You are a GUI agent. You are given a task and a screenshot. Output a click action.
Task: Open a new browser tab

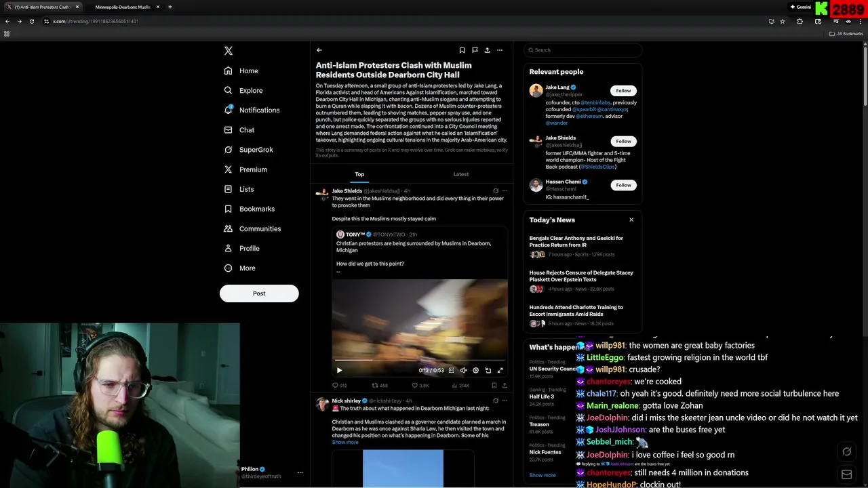(x=170, y=7)
